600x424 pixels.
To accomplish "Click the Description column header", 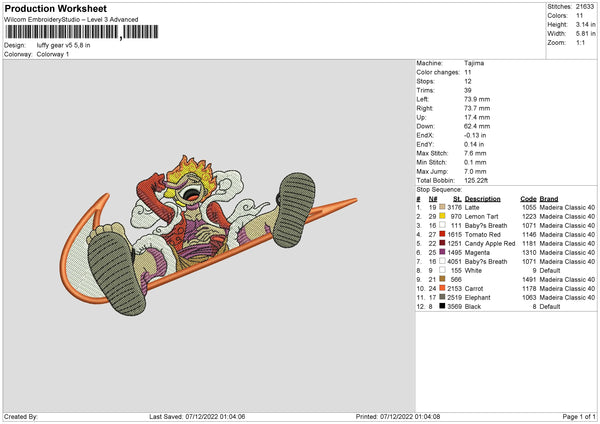I will 482,199.
